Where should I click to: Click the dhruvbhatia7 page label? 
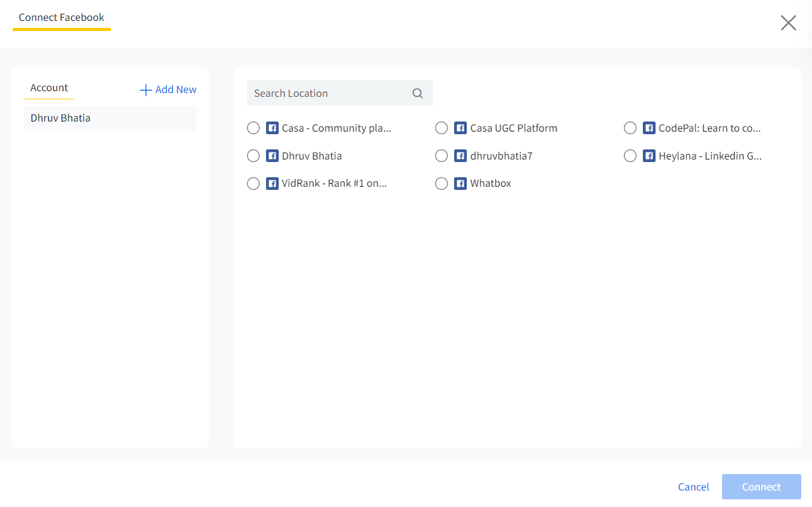click(501, 156)
